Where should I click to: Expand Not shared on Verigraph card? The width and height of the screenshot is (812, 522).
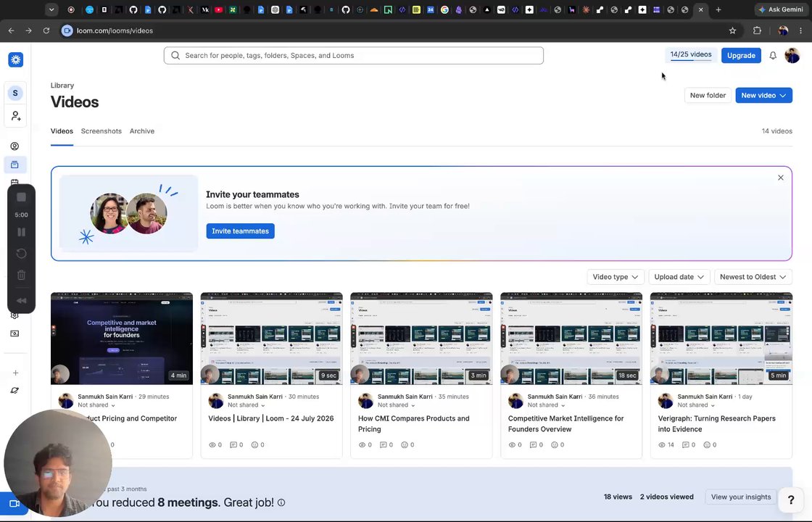click(696, 405)
